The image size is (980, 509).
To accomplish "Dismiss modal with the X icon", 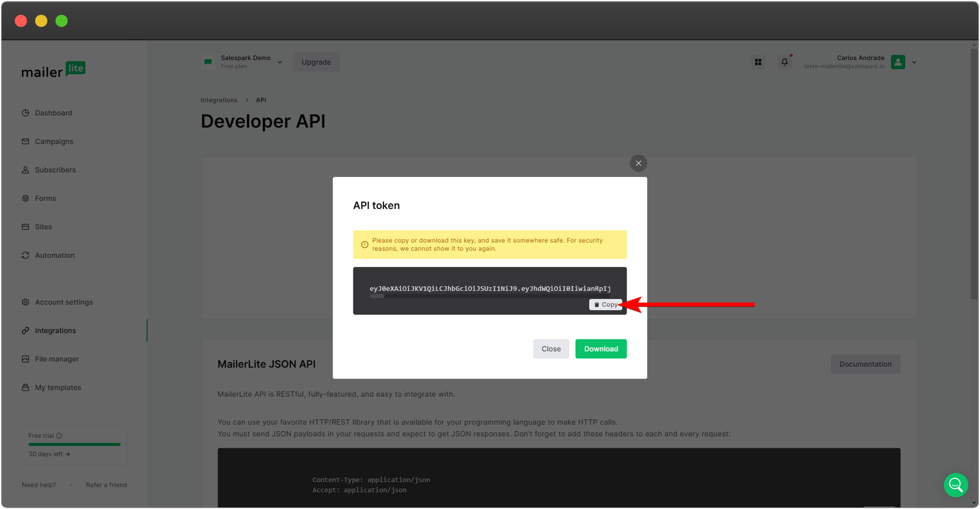I will pos(638,164).
